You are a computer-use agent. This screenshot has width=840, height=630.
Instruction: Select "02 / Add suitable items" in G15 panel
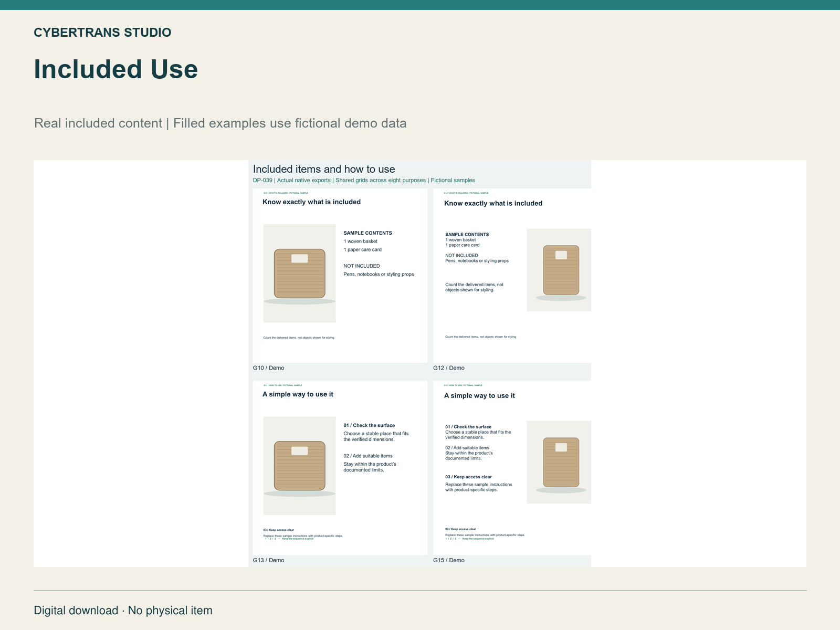click(467, 448)
